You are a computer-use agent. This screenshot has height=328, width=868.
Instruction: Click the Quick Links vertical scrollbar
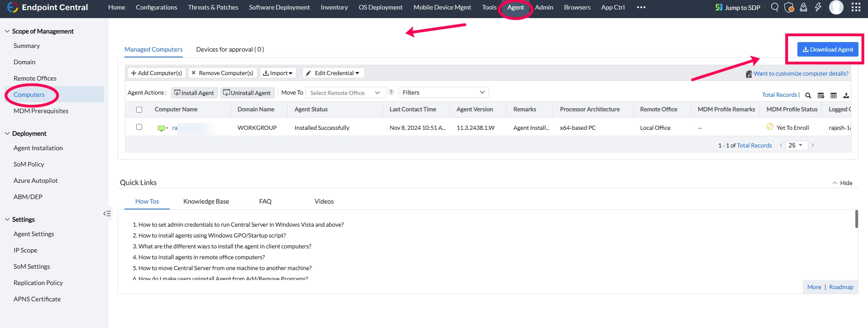(x=856, y=219)
